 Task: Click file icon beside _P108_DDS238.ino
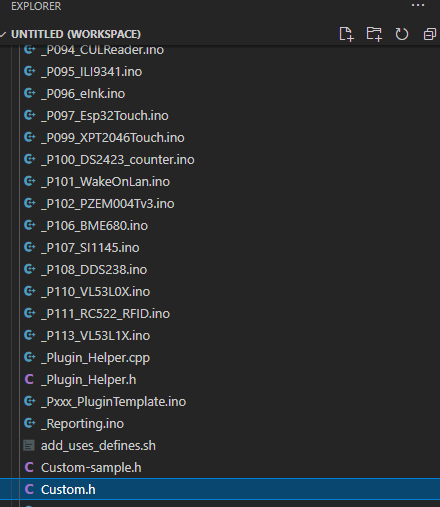29,269
